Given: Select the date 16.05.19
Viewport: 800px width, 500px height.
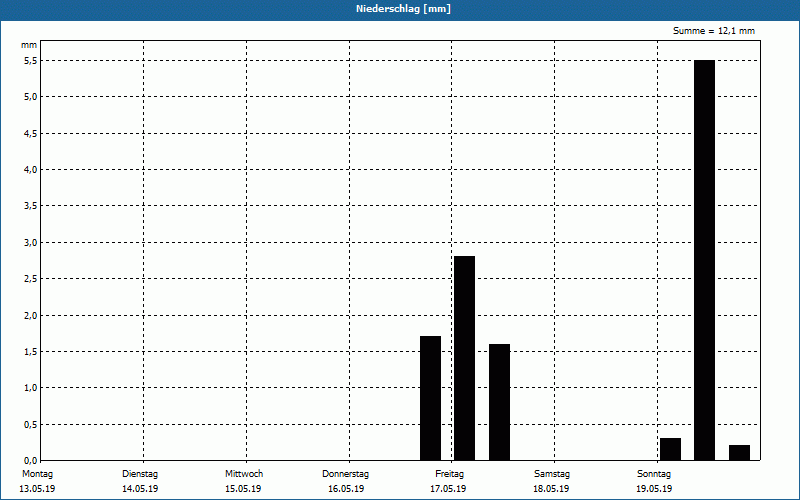Looking at the screenshot, I should pos(346,489).
